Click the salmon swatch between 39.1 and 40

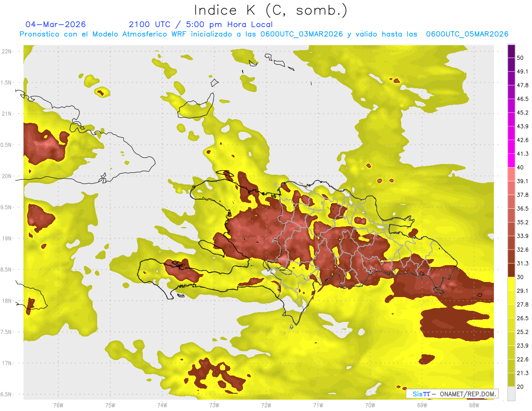[x=511, y=174]
